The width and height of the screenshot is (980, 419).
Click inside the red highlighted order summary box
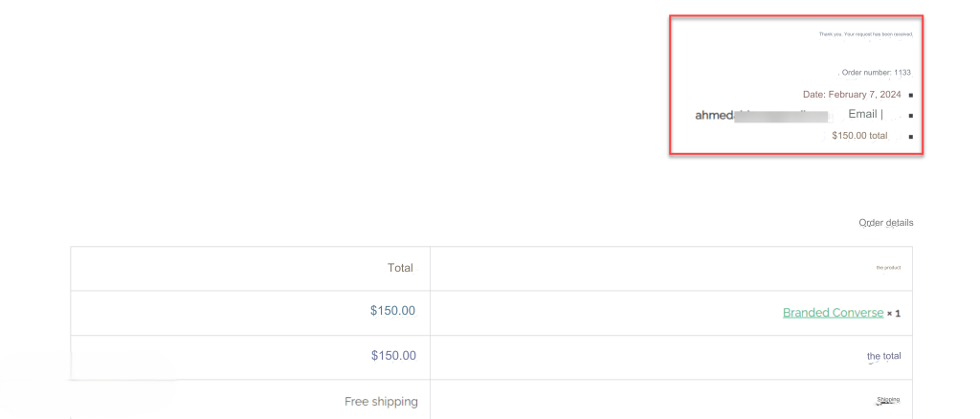[796, 85]
